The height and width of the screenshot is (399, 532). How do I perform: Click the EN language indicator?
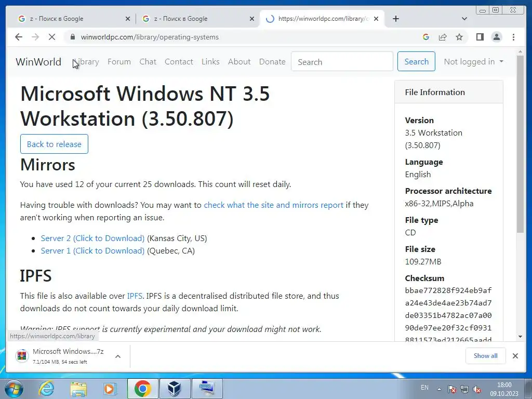pyautogui.click(x=424, y=388)
